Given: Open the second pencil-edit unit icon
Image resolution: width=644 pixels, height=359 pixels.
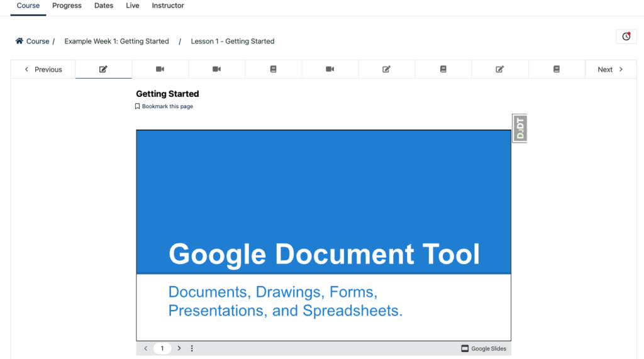Looking at the screenshot, I should 387,69.
